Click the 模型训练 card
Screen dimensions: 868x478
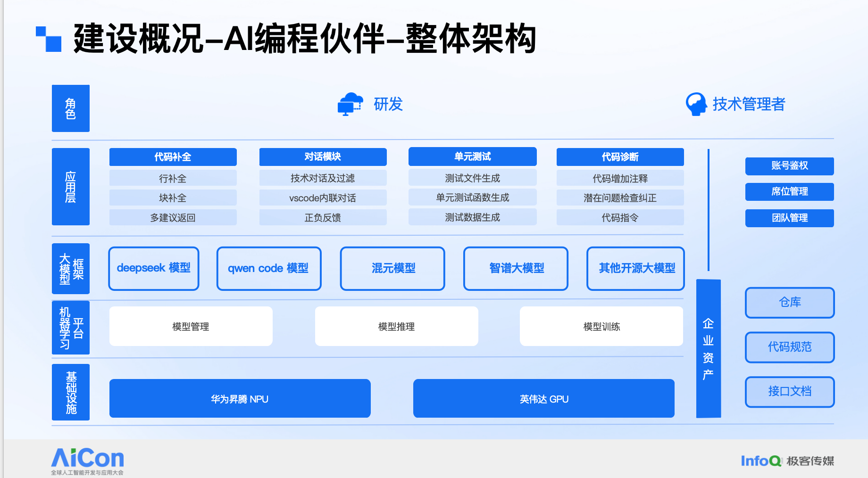(601, 326)
